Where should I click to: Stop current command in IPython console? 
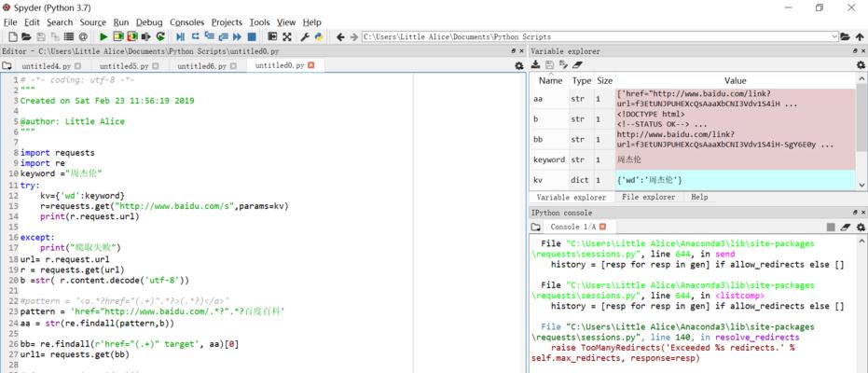(x=831, y=227)
